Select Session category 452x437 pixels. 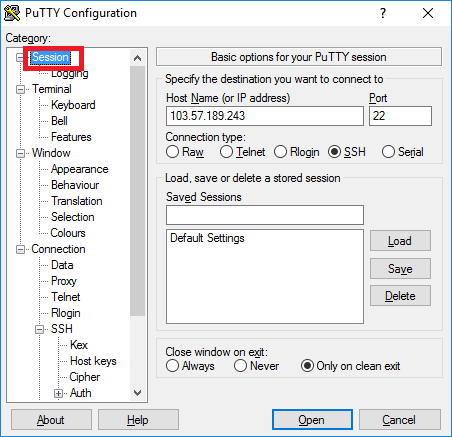(50, 57)
